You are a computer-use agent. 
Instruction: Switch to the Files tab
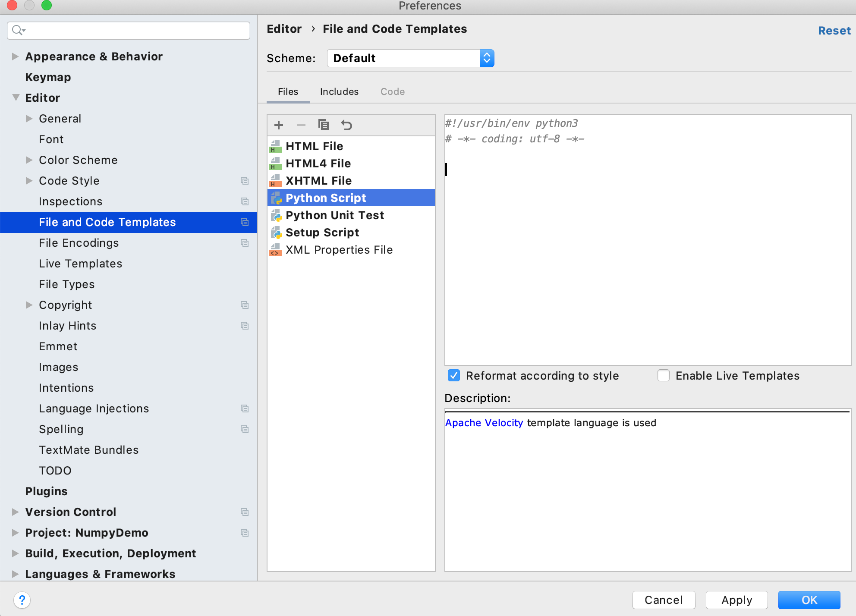[288, 91]
